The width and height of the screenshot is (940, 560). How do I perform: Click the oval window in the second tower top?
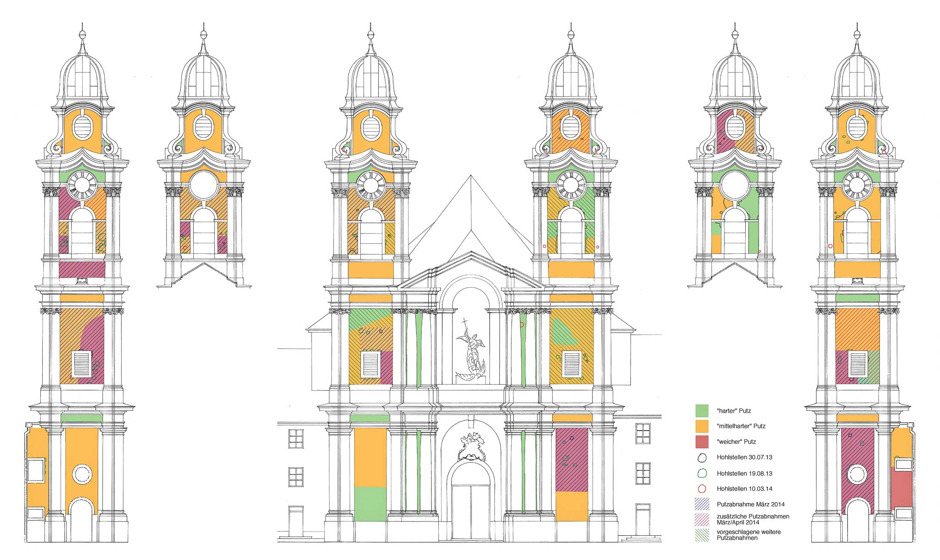coord(203,128)
